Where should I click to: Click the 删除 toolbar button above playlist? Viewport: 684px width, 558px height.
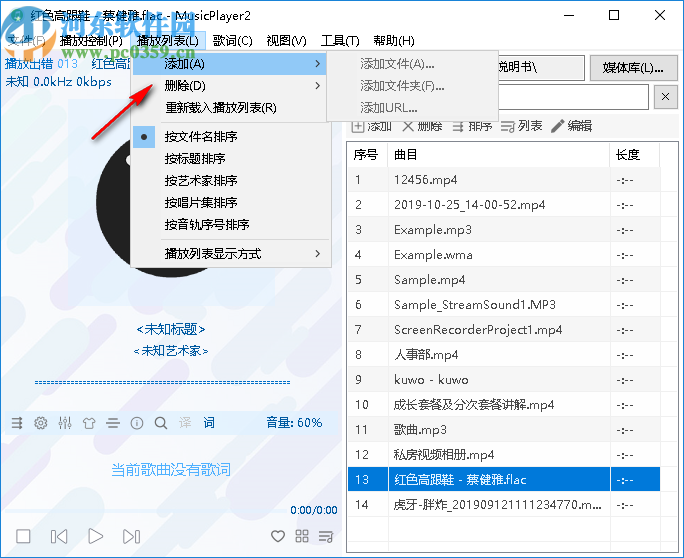422,126
